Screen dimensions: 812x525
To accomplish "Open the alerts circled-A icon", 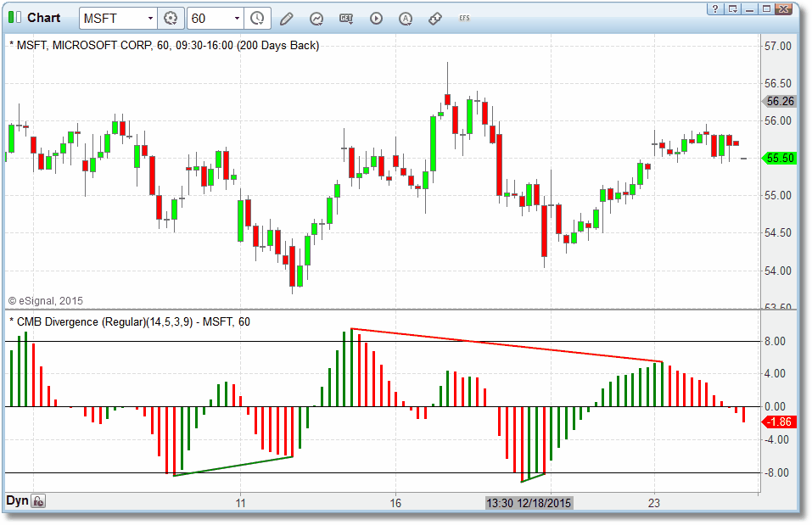I will click(406, 20).
